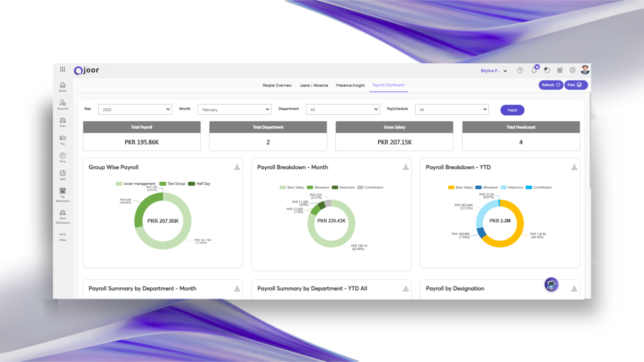This screenshot has height=362, width=644.
Task: Expand the Department dropdown
Action: 342,110
